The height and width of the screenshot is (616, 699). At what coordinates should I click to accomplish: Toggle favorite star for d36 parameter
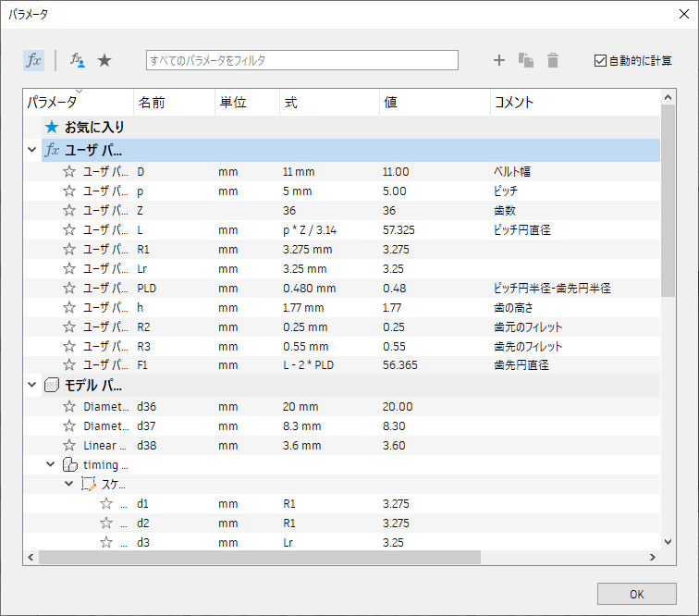(68, 406)
